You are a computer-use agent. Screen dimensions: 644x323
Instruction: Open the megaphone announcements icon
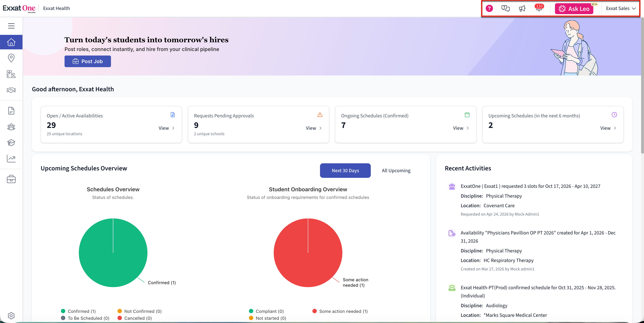(x=522, y=9)
